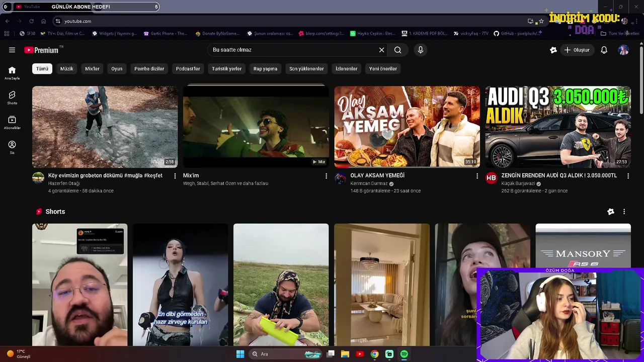This screenshot has width=644, height=362.
Task: Select the Müzik filter chip
Action: [x=67, y=68]
